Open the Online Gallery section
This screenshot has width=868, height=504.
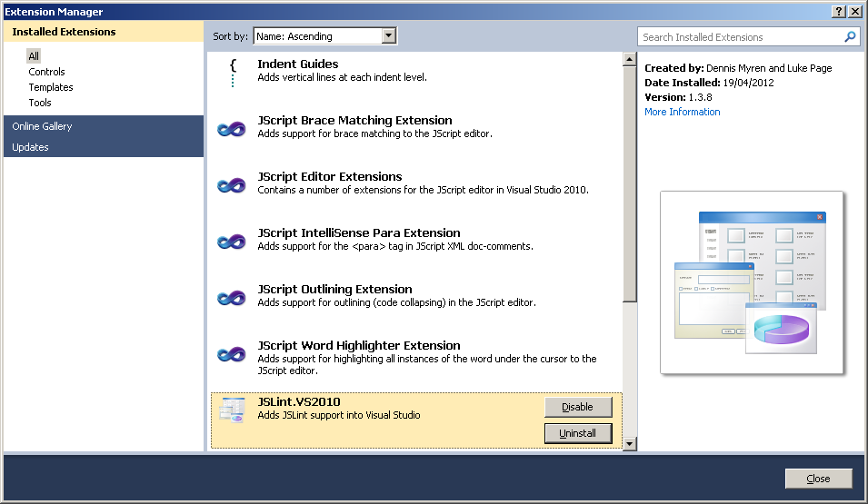click(104, 126)
